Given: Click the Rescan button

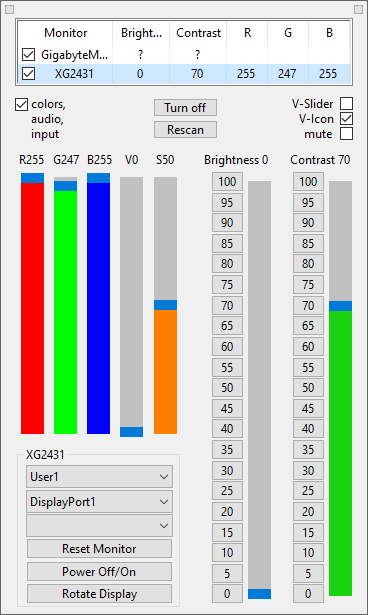Looking at the screenshot, I should 185,129.
